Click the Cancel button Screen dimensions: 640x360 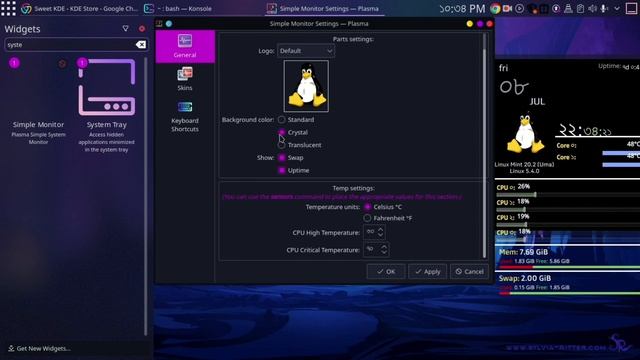469,271
